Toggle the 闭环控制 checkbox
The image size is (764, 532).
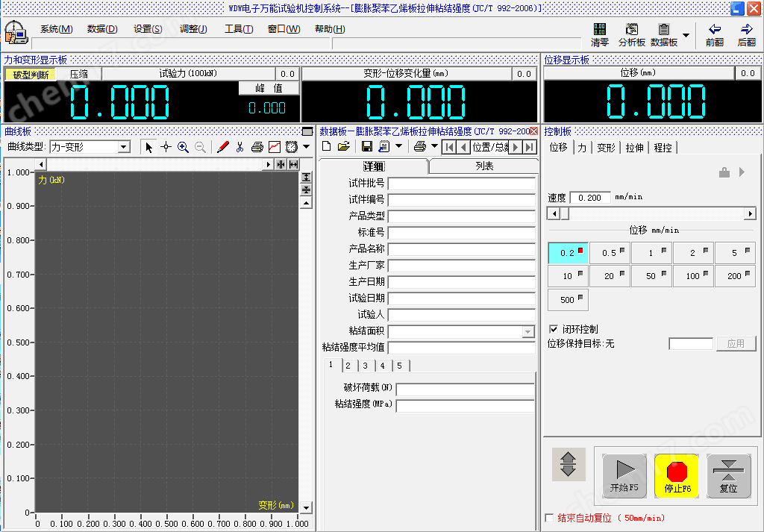(x=554, y=329)
